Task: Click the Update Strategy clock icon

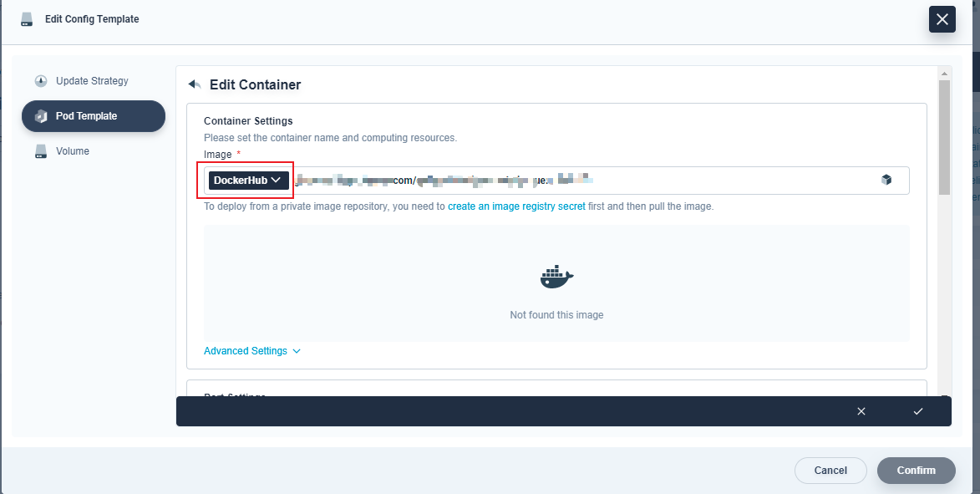Action: pos(41,80)
